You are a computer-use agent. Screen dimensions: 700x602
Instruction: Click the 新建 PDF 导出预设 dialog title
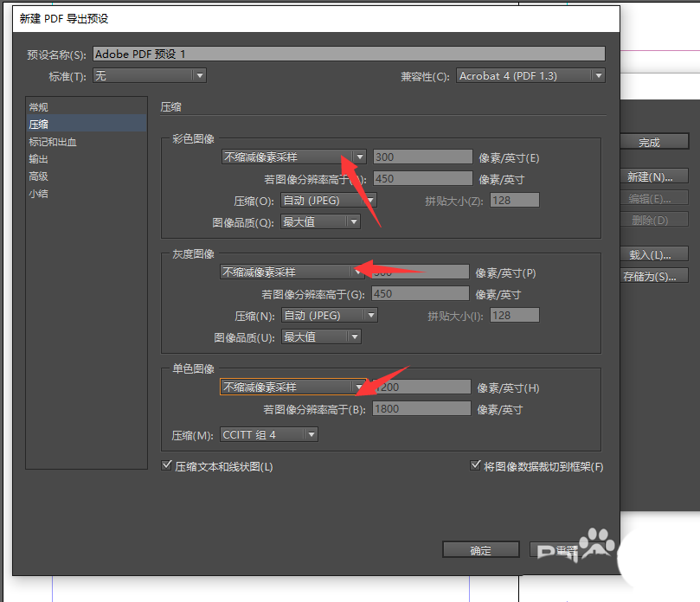tap(64, 19)
